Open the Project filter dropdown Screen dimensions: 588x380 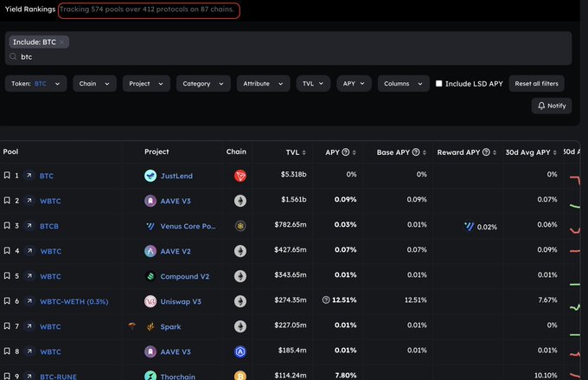[146, 83]
